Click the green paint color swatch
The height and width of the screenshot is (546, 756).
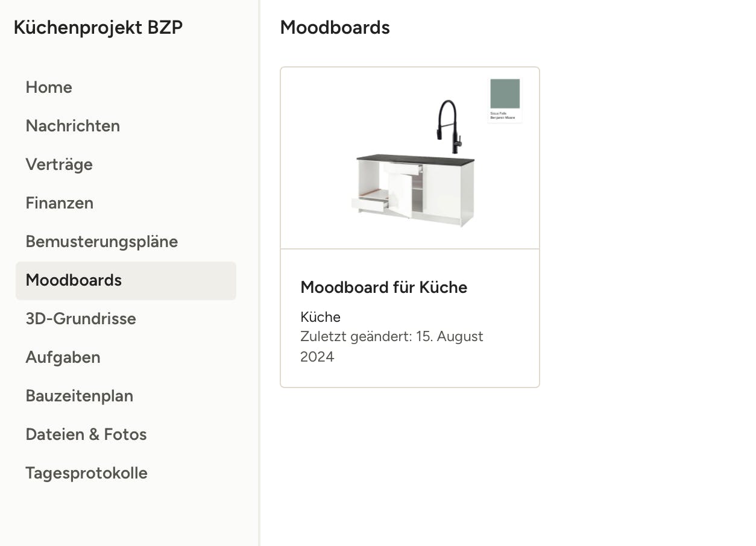(x=505, y=93)
